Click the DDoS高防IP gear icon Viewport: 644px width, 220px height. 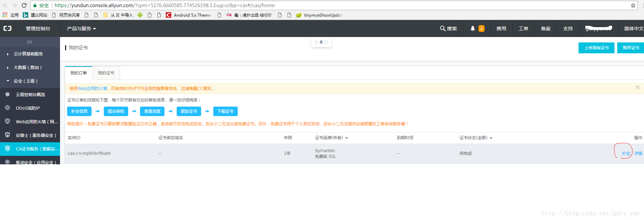click(7, 108)
